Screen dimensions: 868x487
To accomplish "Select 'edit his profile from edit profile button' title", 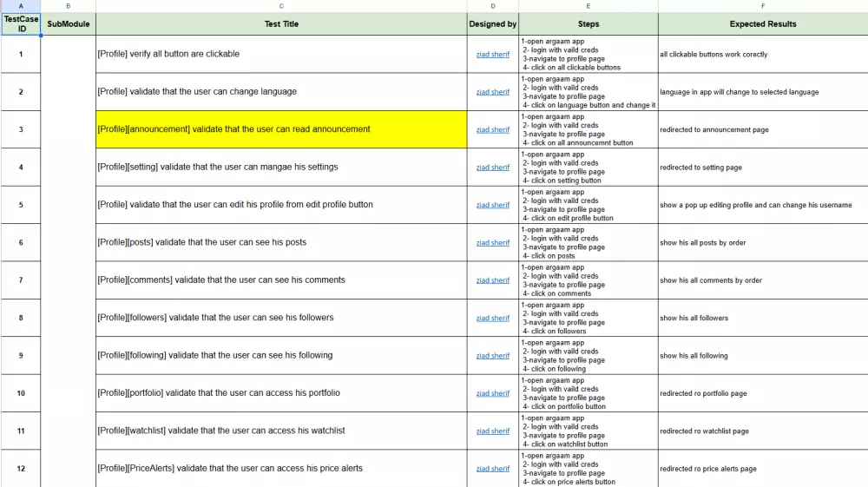I will pos(281,205).
